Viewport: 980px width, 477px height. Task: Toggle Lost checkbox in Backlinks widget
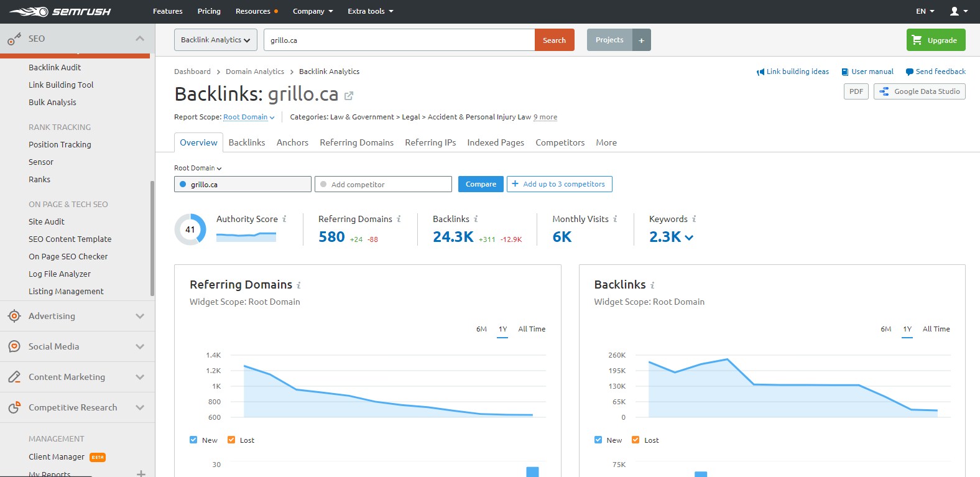636,440
